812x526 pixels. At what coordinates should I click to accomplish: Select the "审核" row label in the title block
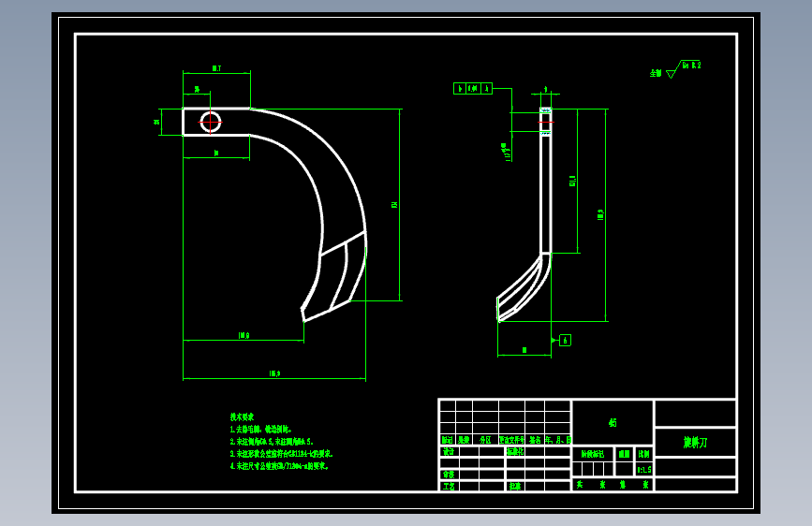pyautogui.click(x=449, y=475)
